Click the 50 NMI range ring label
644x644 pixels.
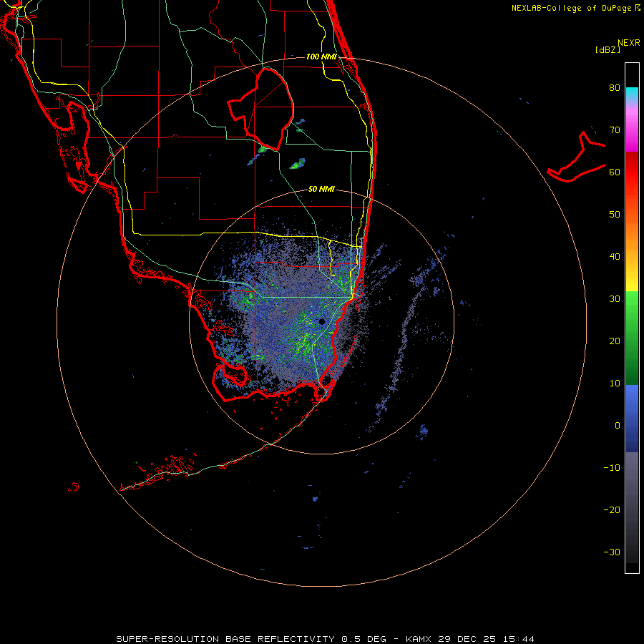coord(321,189)
